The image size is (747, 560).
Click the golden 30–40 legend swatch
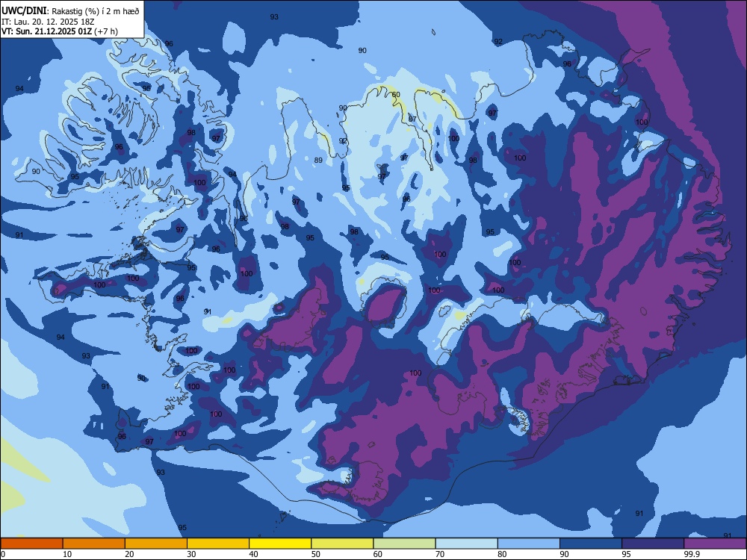point(218,544)
